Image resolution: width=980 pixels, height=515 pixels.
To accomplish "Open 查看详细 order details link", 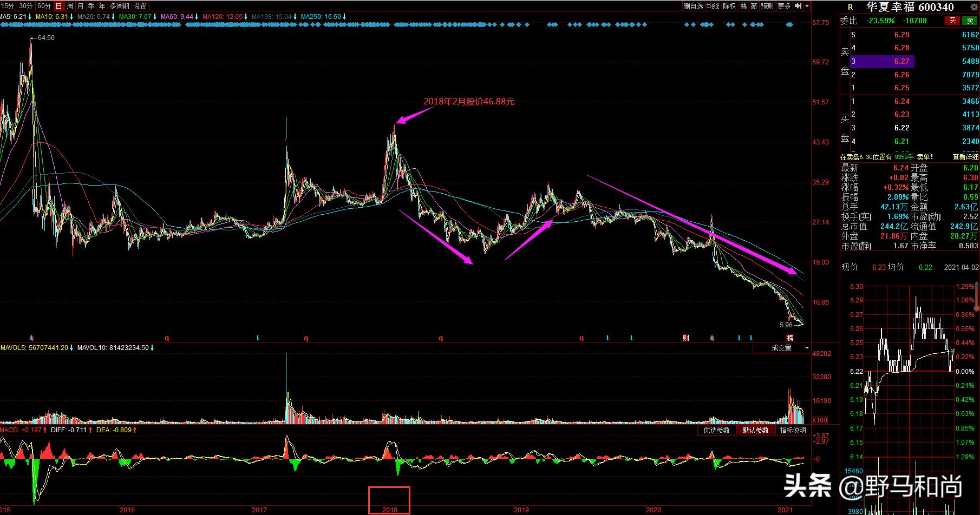I will pos(965,157).
